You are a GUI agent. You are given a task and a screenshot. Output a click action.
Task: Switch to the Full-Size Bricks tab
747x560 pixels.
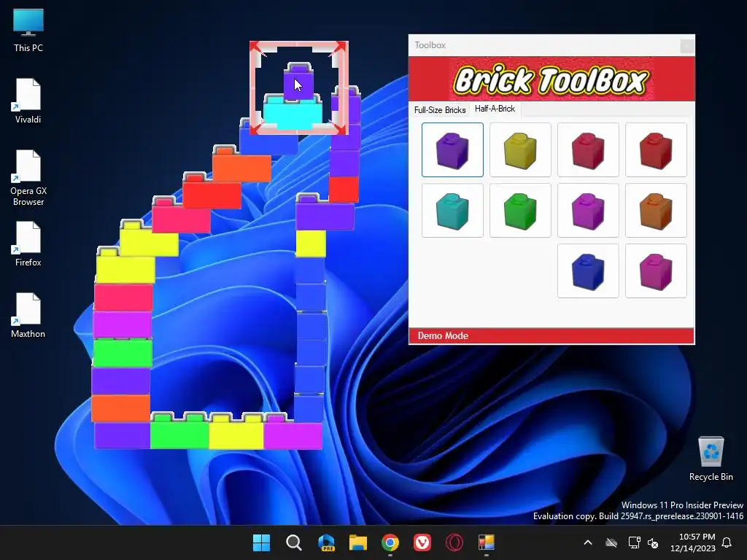440,110
